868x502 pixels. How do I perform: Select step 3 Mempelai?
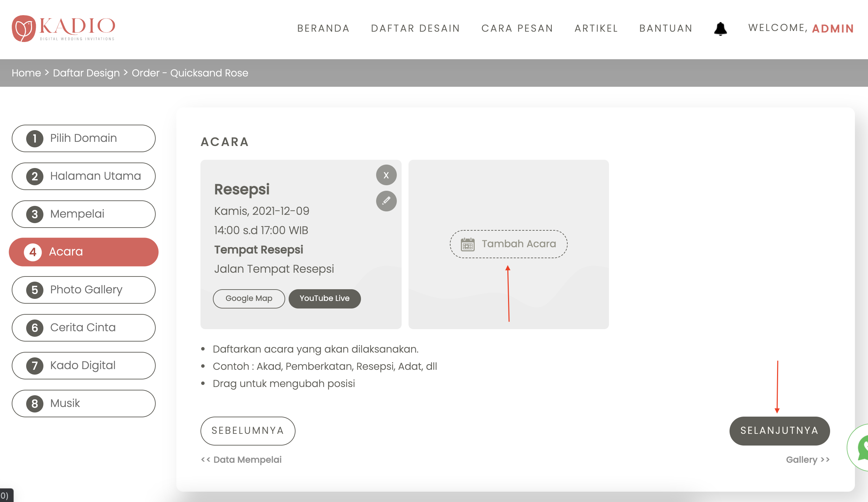[x=84, y=214]
